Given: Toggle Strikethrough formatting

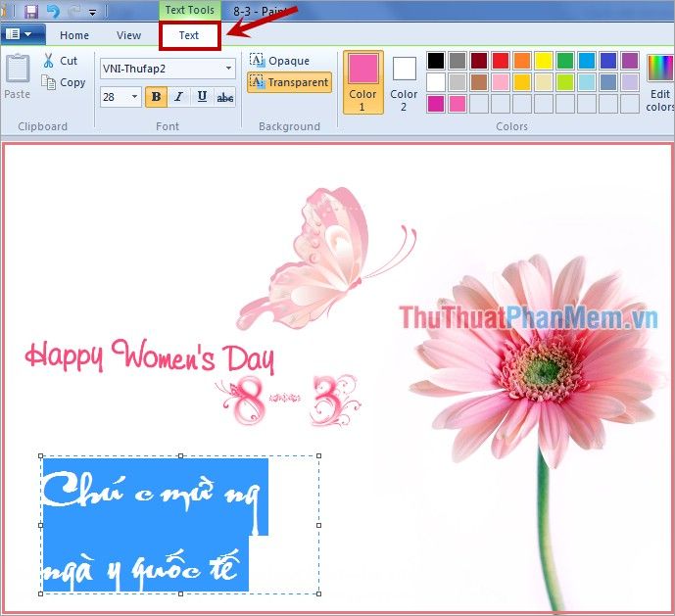Looking at the screenshot, I should 224,97.
